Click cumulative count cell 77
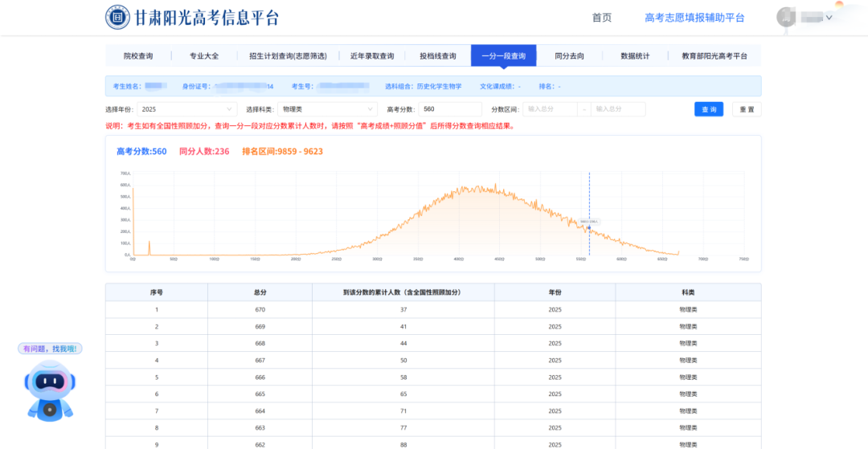This screenshot has width=868, height=449. pos(403,427)
